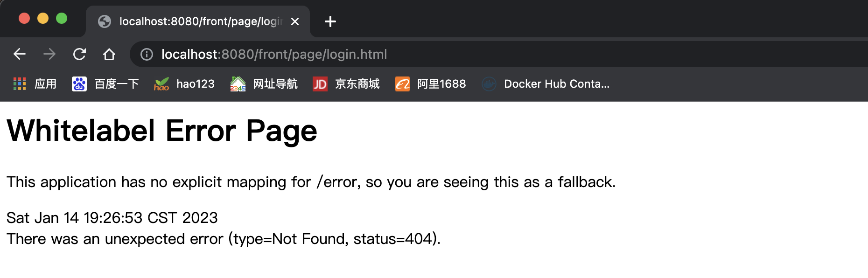
Task: Open a new browser tab
Action: 330,21
